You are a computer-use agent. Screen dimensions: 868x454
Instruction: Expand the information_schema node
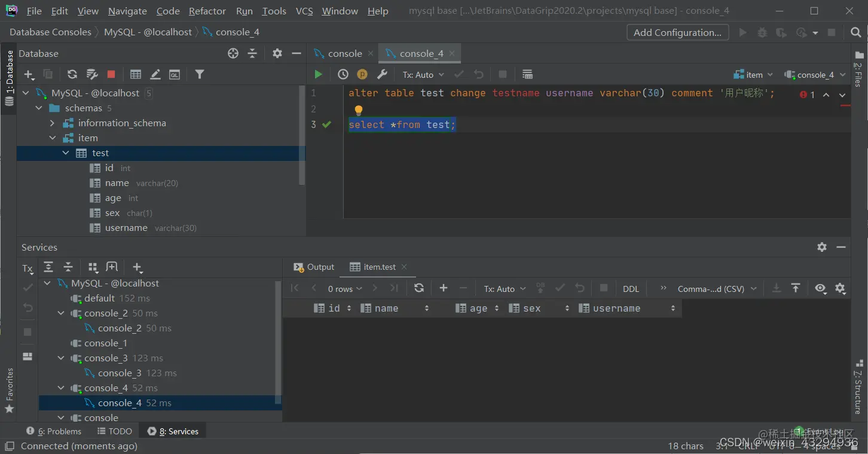click(x=52, y=123)
